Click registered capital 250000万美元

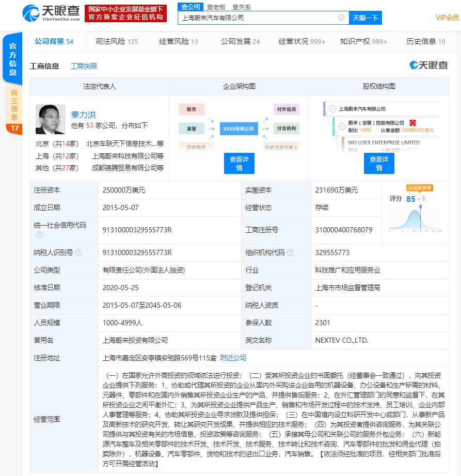[x=124, y=190]
